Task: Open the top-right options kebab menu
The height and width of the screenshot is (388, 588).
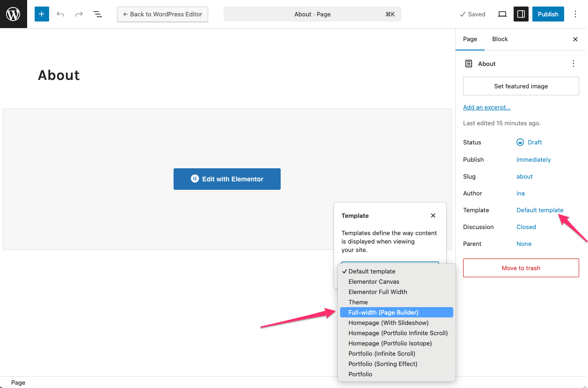Action: (x=575, y=14)
